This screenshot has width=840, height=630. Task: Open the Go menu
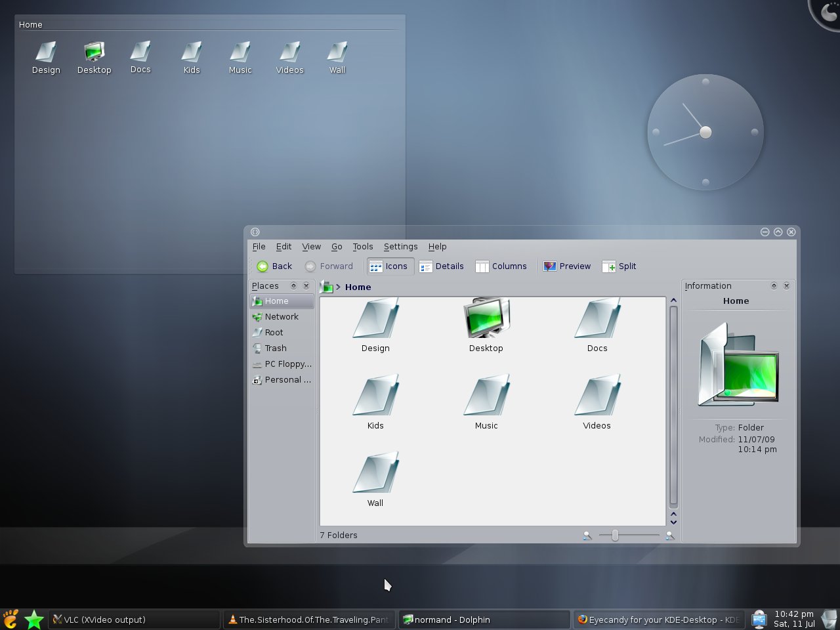click(337, 247)
